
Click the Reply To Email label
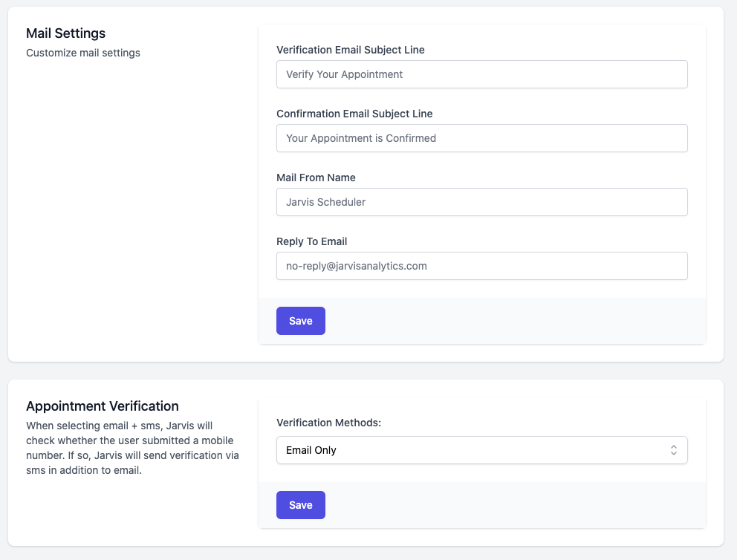[x=311, y=241]
